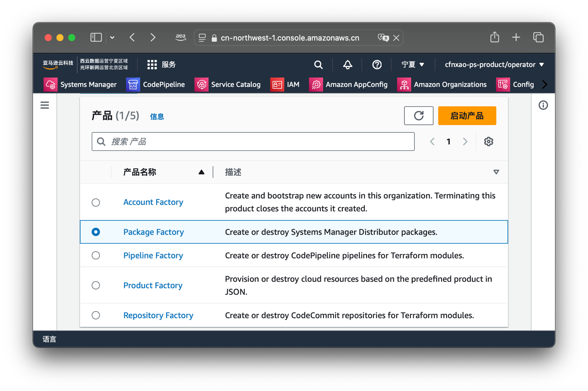
Task: Select the Product Factory radio button
Action: [x=96, y=285]
